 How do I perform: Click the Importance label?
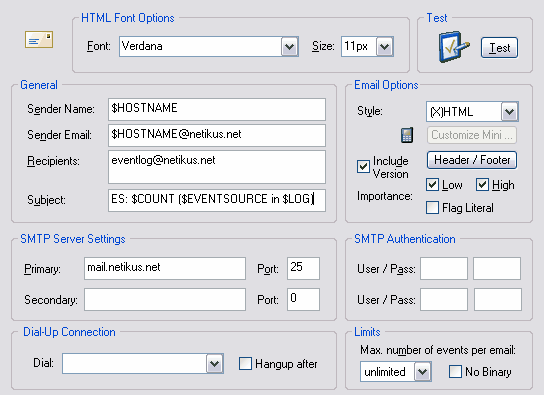click(x=385, y=196)
